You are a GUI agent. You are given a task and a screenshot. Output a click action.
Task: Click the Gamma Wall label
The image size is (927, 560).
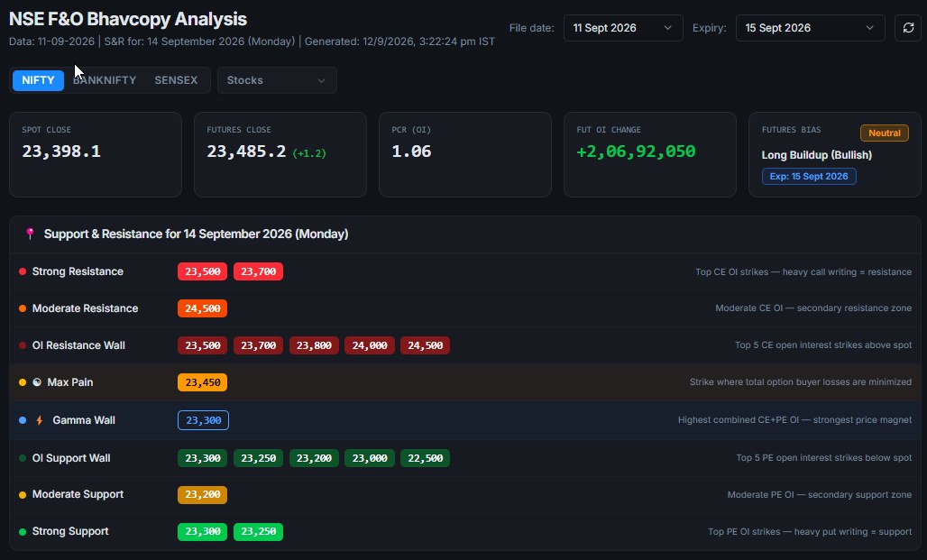point(84,420)
